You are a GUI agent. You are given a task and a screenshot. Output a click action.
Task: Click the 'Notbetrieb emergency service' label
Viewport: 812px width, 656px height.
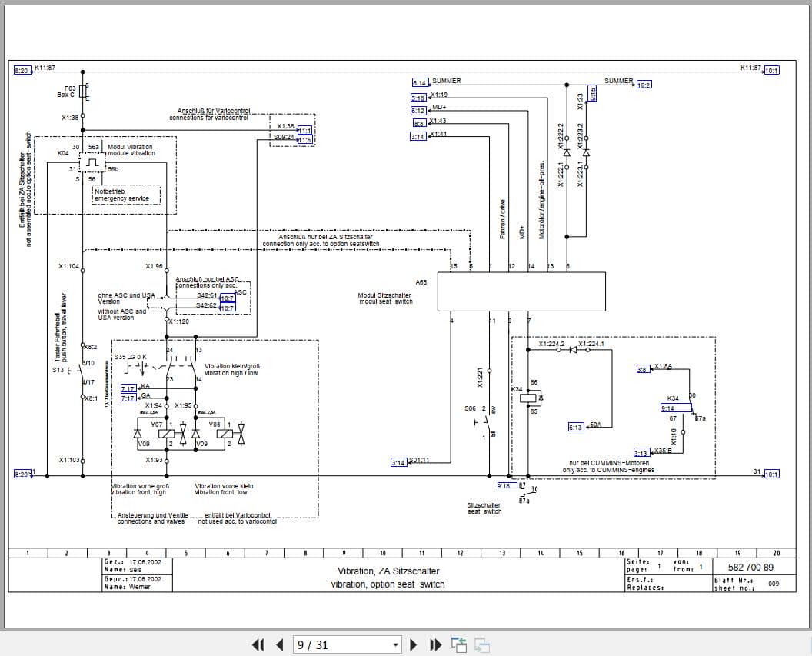point(121,195)
